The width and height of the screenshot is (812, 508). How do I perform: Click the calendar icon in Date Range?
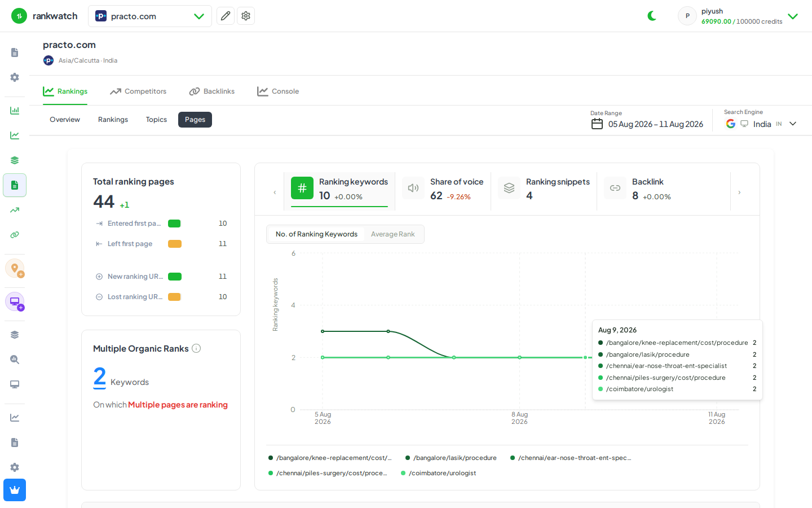click(597, 124)
